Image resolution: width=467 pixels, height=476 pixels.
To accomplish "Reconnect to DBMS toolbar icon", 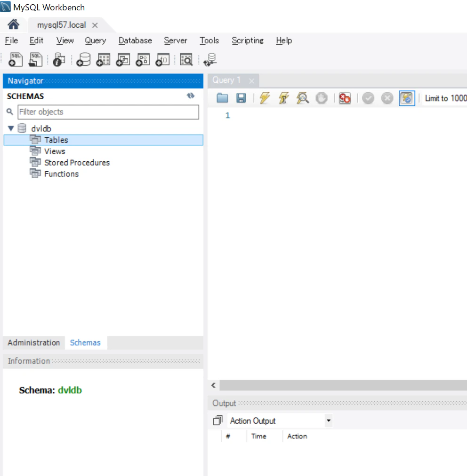I will (210, 59).
